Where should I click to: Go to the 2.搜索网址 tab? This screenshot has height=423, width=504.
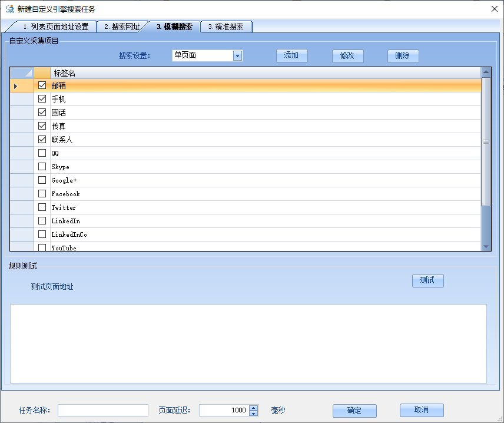(122, 27)
